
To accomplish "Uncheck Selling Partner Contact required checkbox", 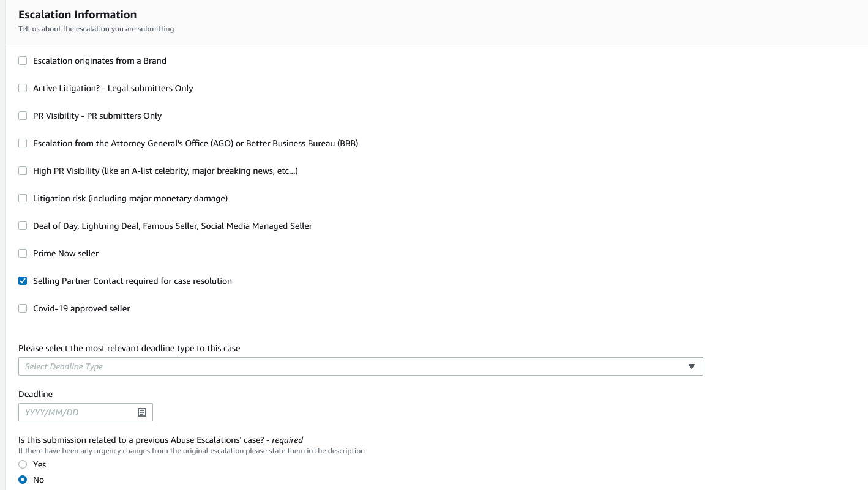I will (23, 281).
